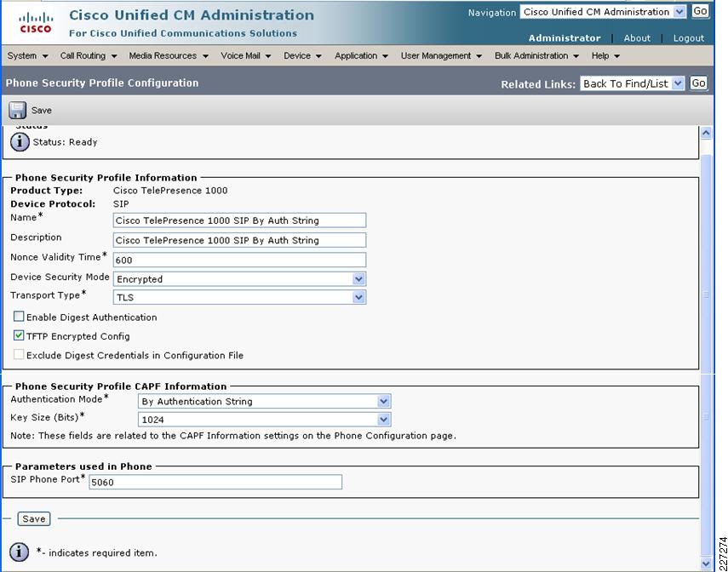
Task: Click Go next to Navigation
Action: [x=700, y=11]
